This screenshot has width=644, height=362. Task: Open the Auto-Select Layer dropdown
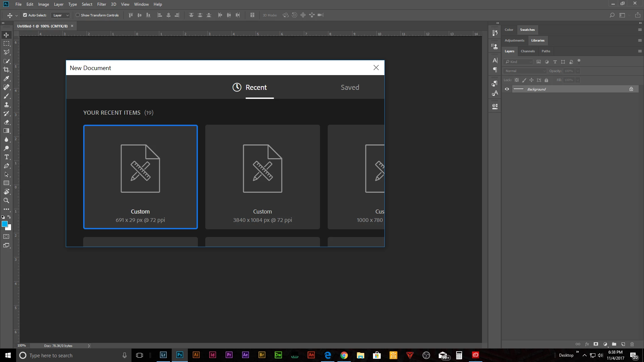(x=61, y=15)
